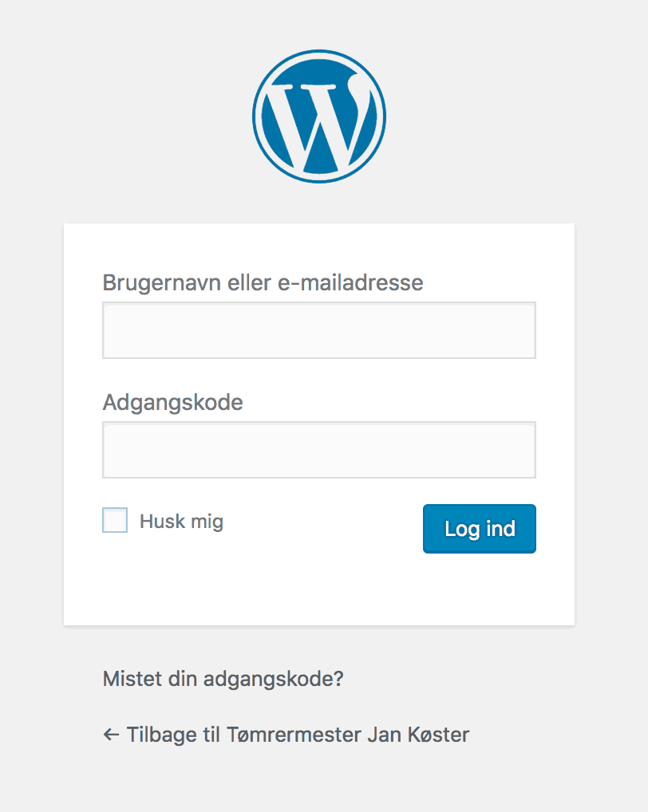The height and width of the screenshot is (812, 648).
Task: Place cursor in the password text box
Action: [x=319, y=450]
